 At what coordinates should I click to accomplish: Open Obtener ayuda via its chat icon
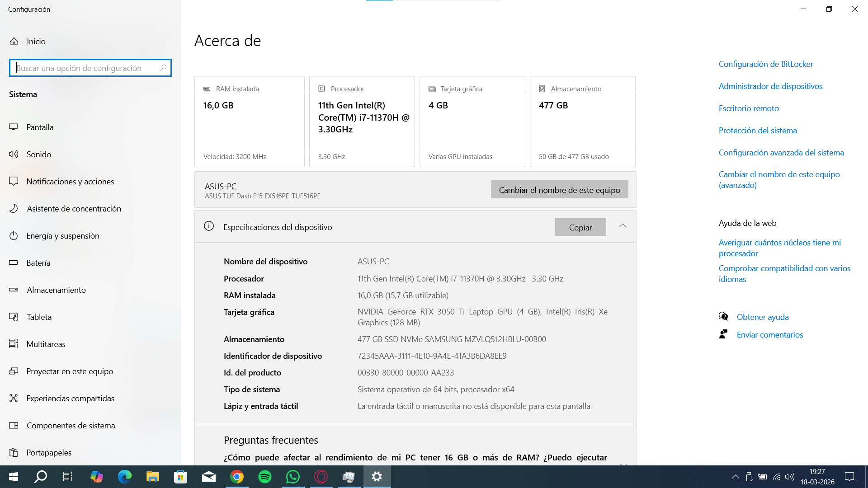click(724, 316)
